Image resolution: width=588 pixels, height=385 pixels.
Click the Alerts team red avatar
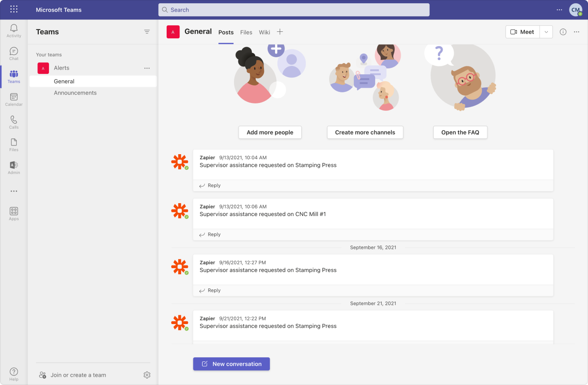tap(43, 68)
